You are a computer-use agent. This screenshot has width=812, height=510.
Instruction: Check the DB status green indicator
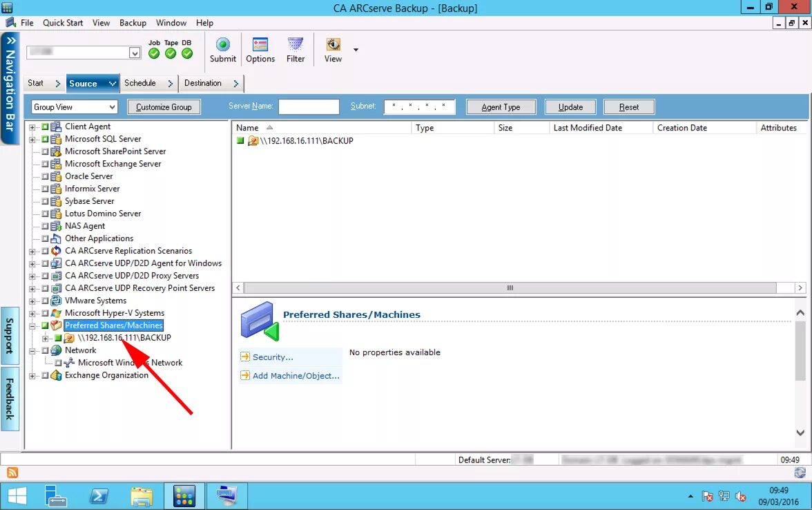187,53
